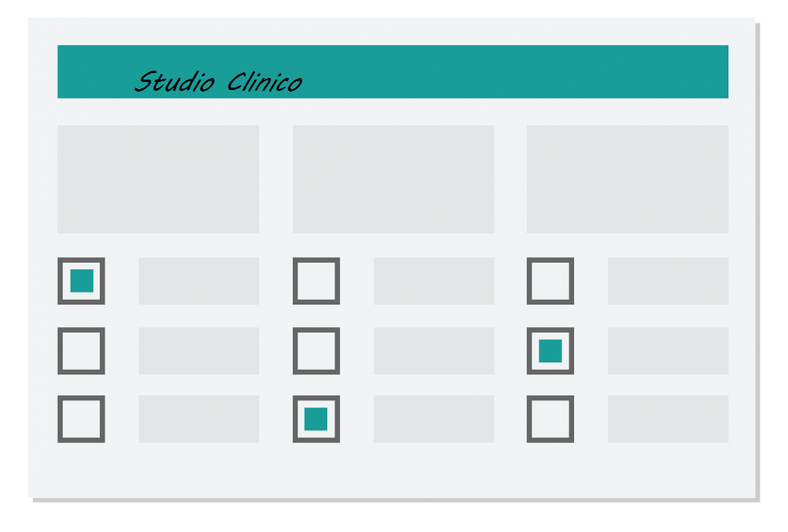Viewport: 788px width, 532px height.
Task: Click the bottom-row label field in the left column
Action: [199, 419]
